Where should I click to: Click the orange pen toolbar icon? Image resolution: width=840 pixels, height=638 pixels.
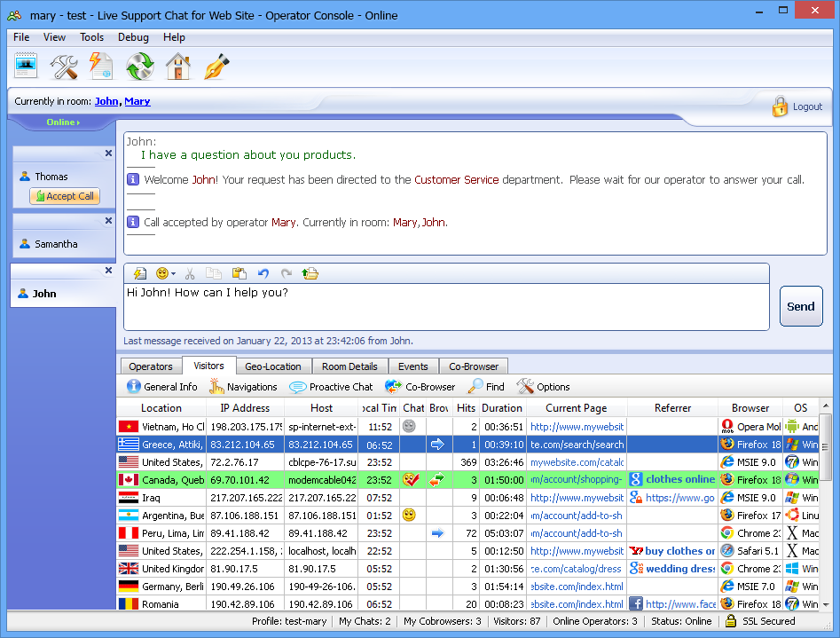coord(216,67)
